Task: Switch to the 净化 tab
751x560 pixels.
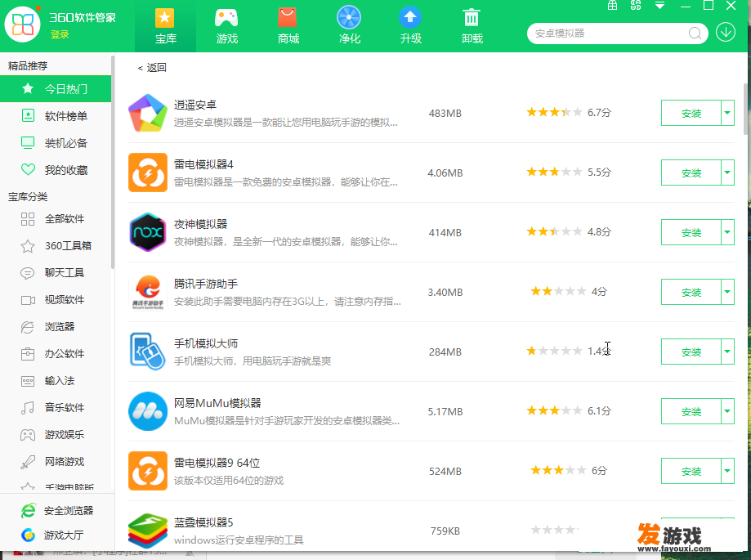Action: coord(349,26)
